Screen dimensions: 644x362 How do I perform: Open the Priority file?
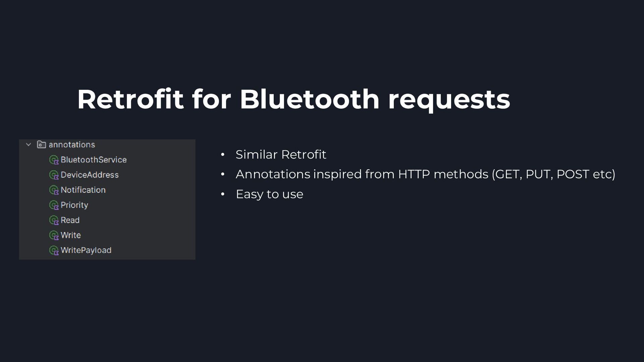coord(74,205)
